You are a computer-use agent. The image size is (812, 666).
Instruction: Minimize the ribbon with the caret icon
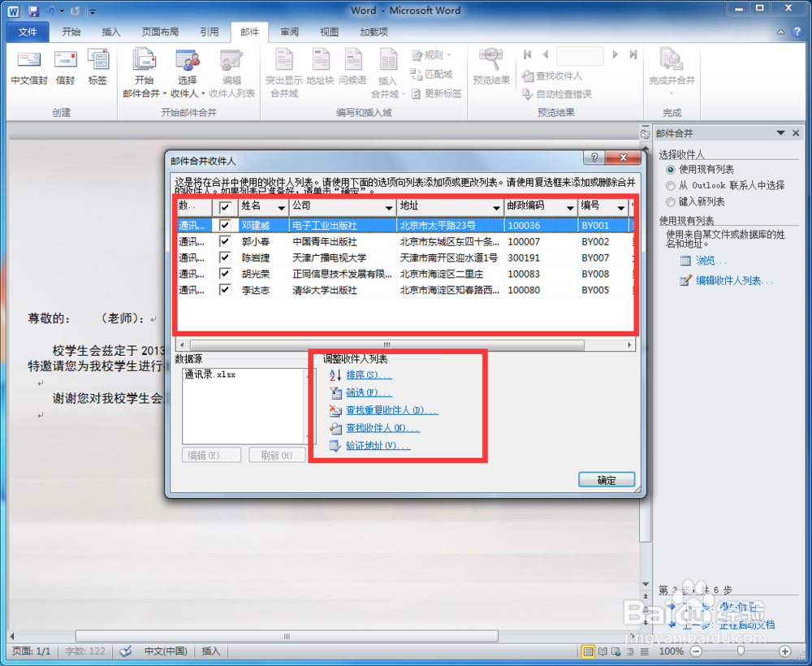780,32
